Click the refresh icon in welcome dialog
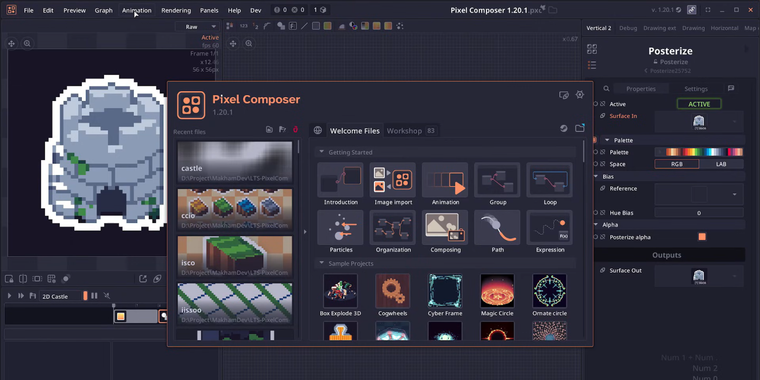 click(564, 128)
